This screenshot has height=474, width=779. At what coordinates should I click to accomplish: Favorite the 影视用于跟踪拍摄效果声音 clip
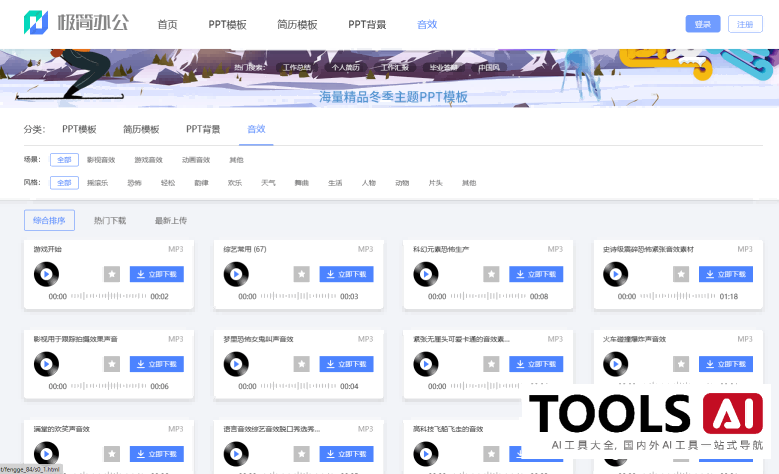[112, 364]
